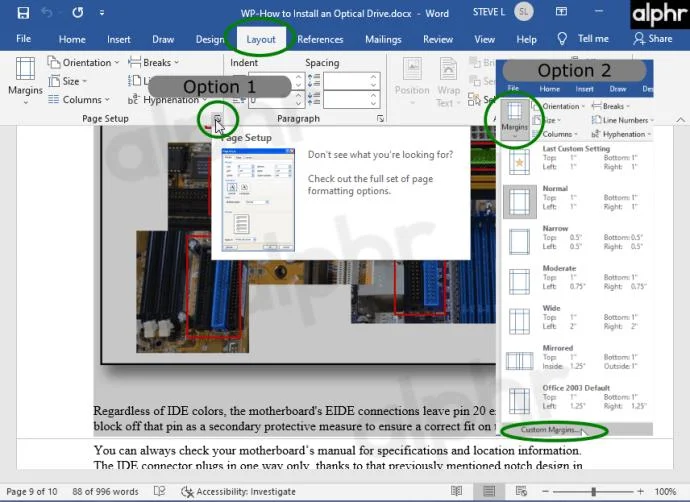Click the Paragraph dialog launcher arrow
The image size is (690, 502).
tap(380, 118)
